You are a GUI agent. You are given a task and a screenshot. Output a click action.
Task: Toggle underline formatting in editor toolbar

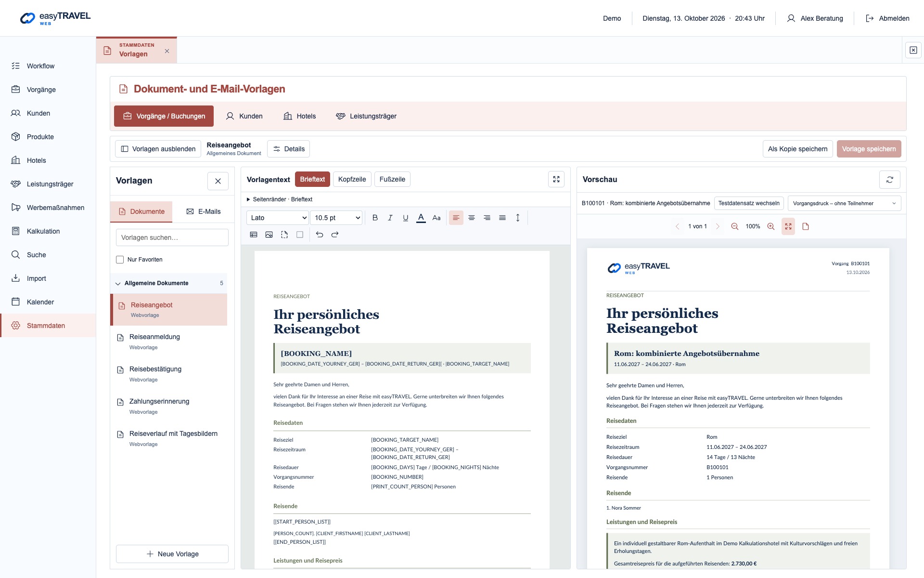[406, 218]
